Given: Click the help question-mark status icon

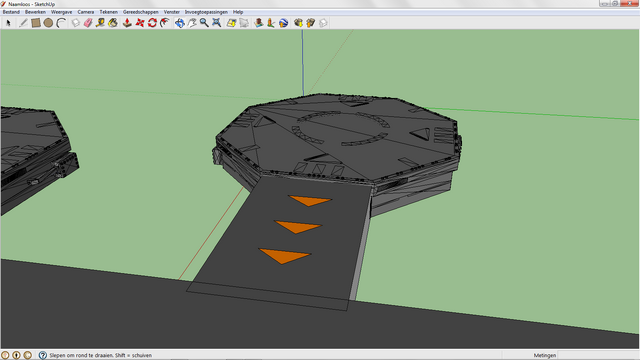Looking at the screenshot, I should pyautogui.click(x=42, y=355).
